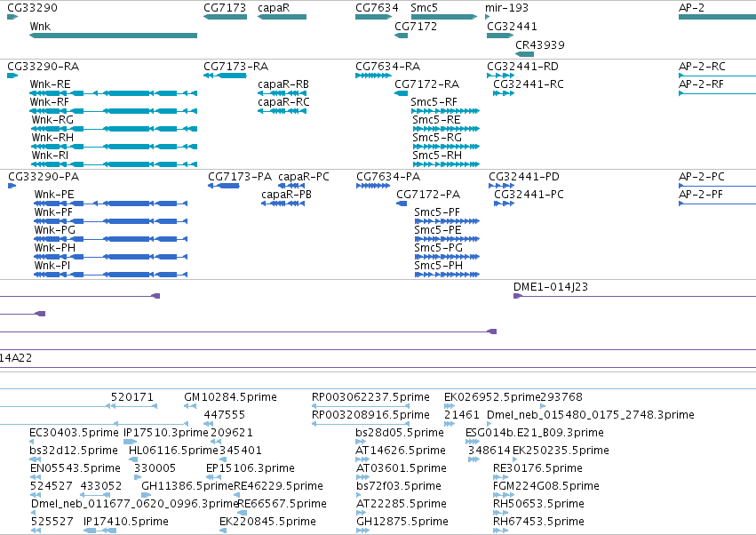Click the CG7173 gene glyph
756x535 pixels.
click(x=225, y=17)
